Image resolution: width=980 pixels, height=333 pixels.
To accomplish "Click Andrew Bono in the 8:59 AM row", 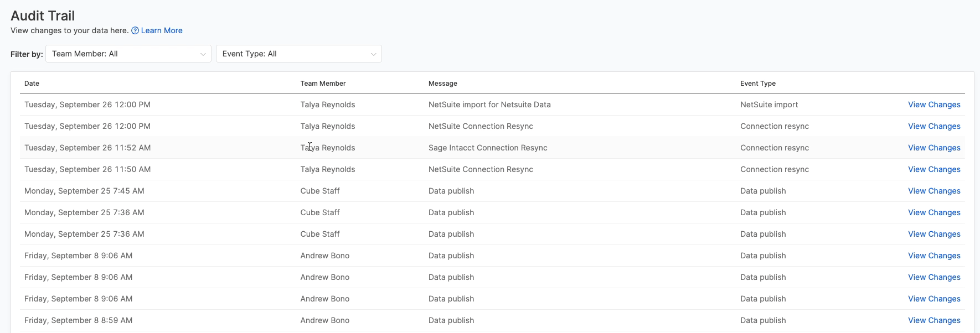I will click(324, 320).
